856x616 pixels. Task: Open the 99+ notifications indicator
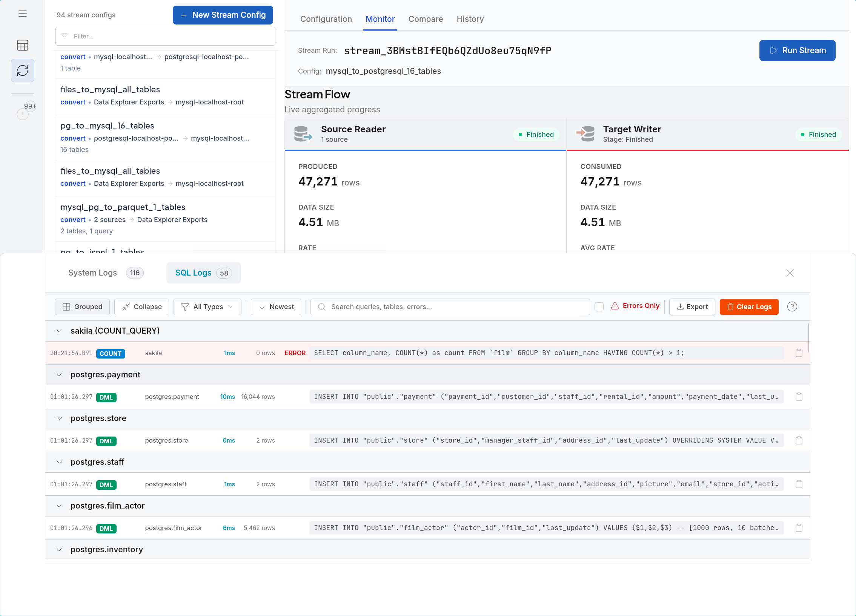click(26, 110)
